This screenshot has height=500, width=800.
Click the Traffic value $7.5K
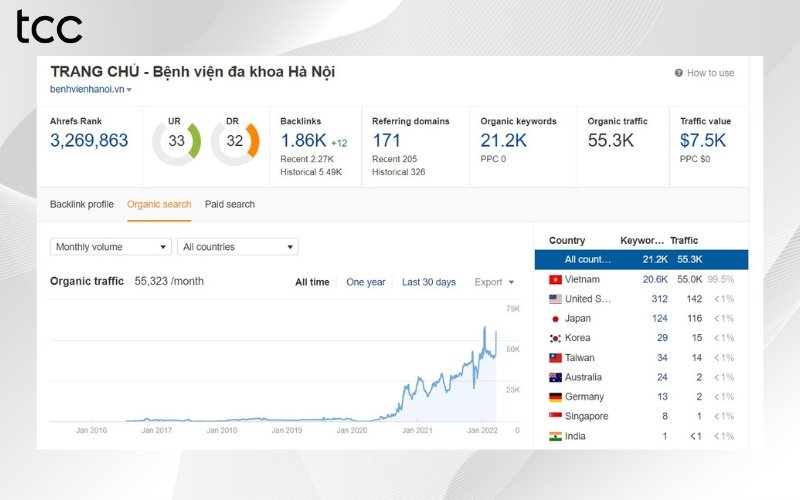pos(703,140)
